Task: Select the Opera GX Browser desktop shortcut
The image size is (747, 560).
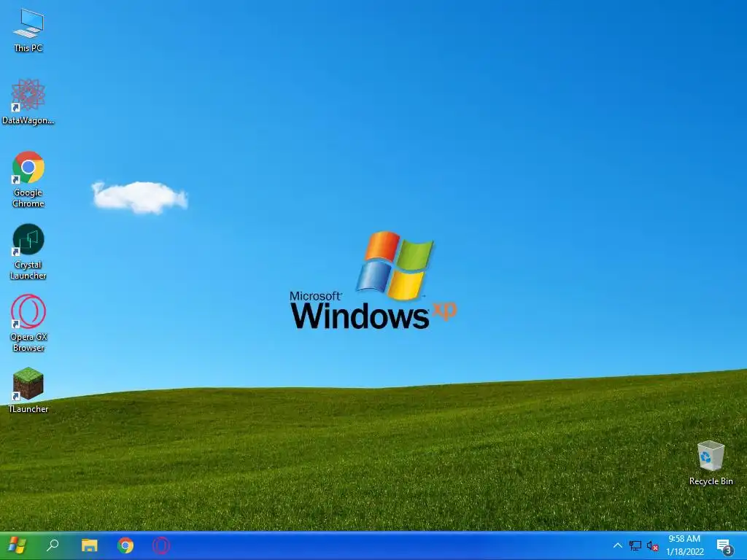Action: [x=28, y=324]
